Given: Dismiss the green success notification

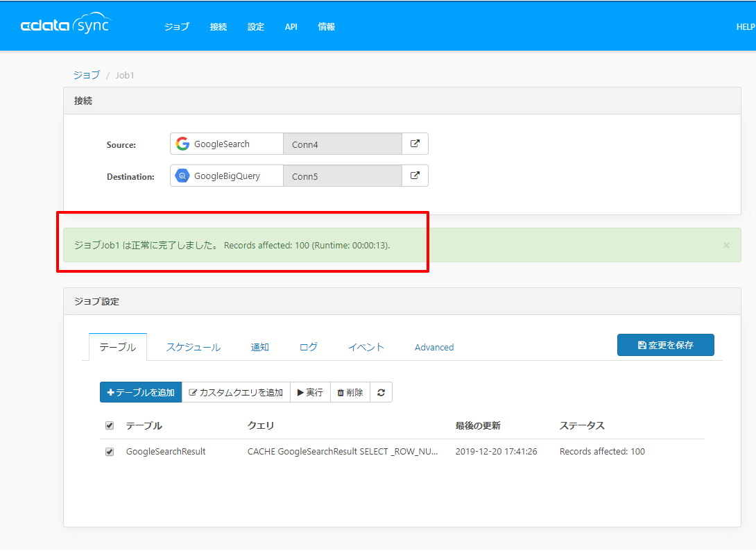Looking at the screenshot, I should pyautogui.click(x=726, y=245).
